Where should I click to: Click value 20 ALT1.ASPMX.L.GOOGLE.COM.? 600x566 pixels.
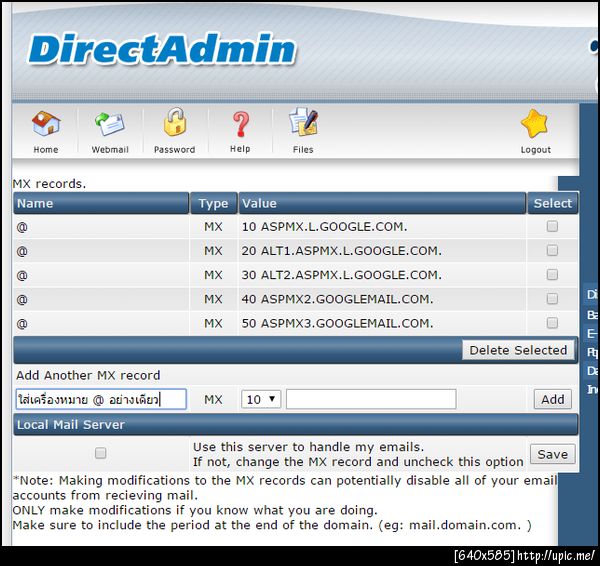pyautogui.click(x=341, y=251)
